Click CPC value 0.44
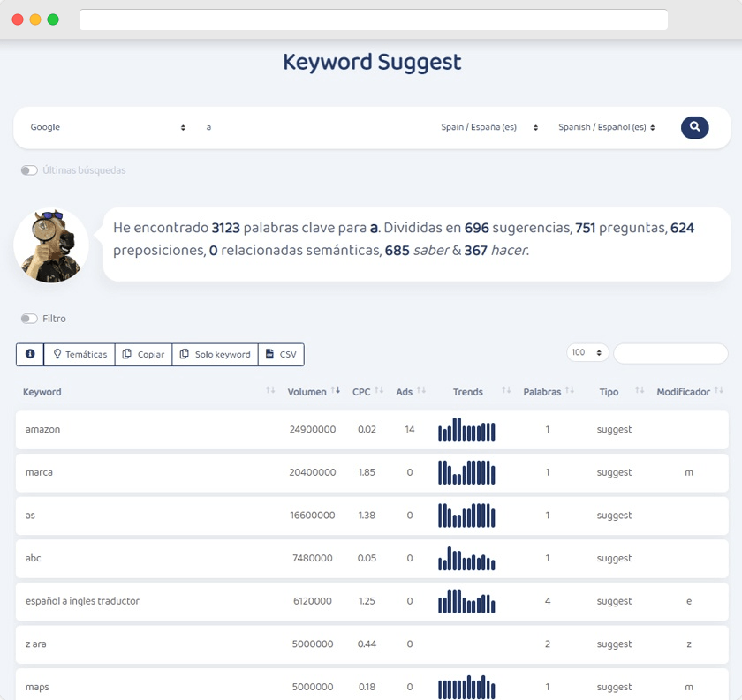The image size is (742, 700). click(367, 644)
